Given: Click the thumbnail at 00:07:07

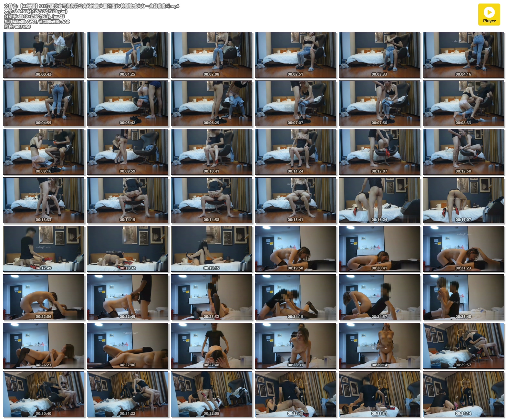Looking at the screenshot, I should [295, 103].
